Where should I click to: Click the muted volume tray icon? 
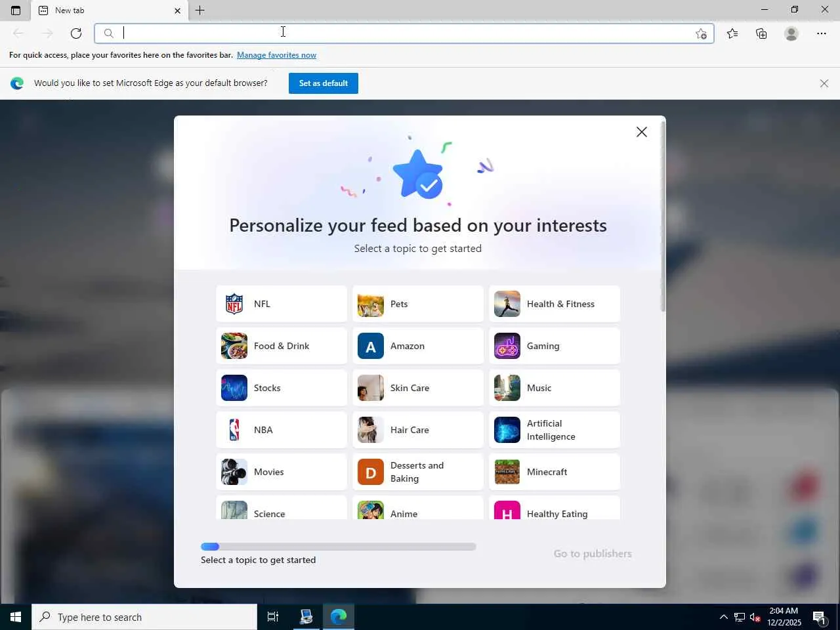tap(755, 617)
